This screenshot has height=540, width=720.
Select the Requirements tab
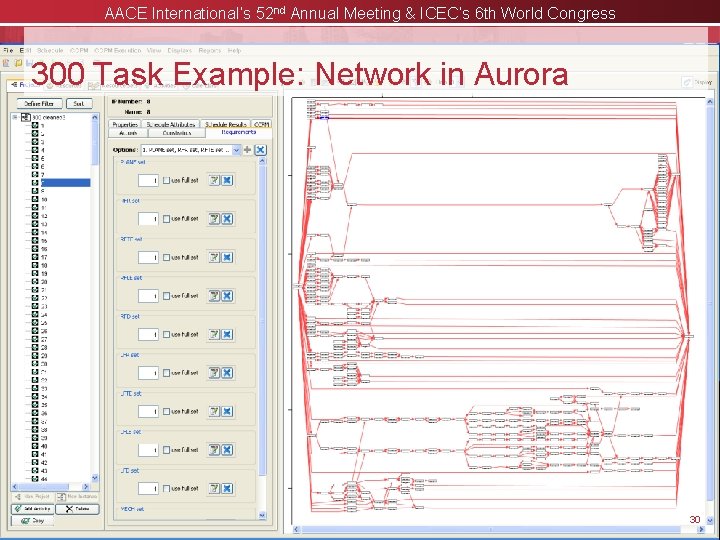point(239,132)
